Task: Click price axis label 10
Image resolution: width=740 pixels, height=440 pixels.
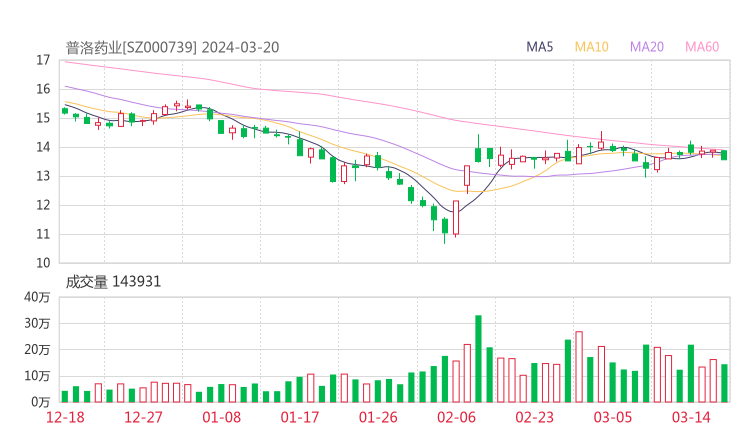Action: point(43,263)
